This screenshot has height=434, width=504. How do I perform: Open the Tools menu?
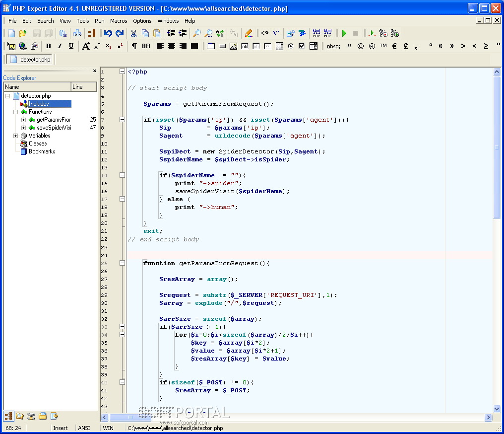(83, 21)
